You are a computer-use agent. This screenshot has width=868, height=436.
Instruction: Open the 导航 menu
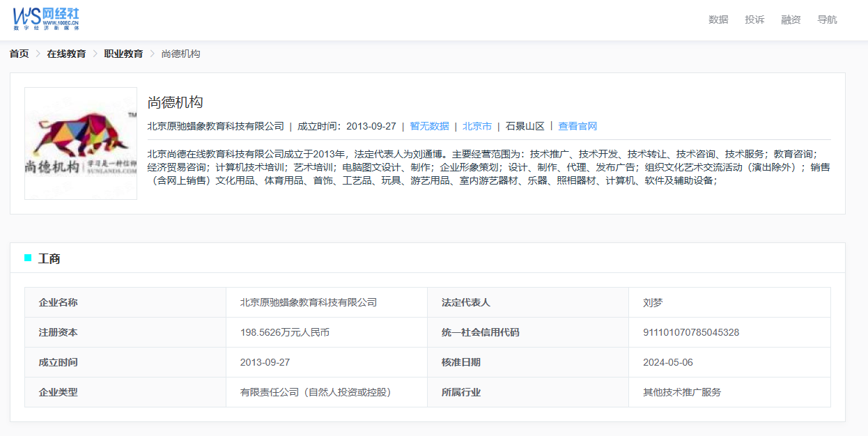(827, 20)
